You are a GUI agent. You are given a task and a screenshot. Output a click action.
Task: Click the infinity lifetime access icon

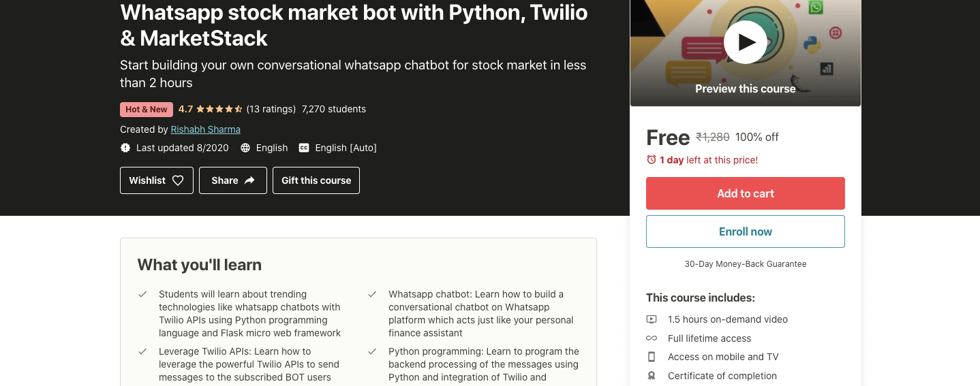[x=652, y=338]
